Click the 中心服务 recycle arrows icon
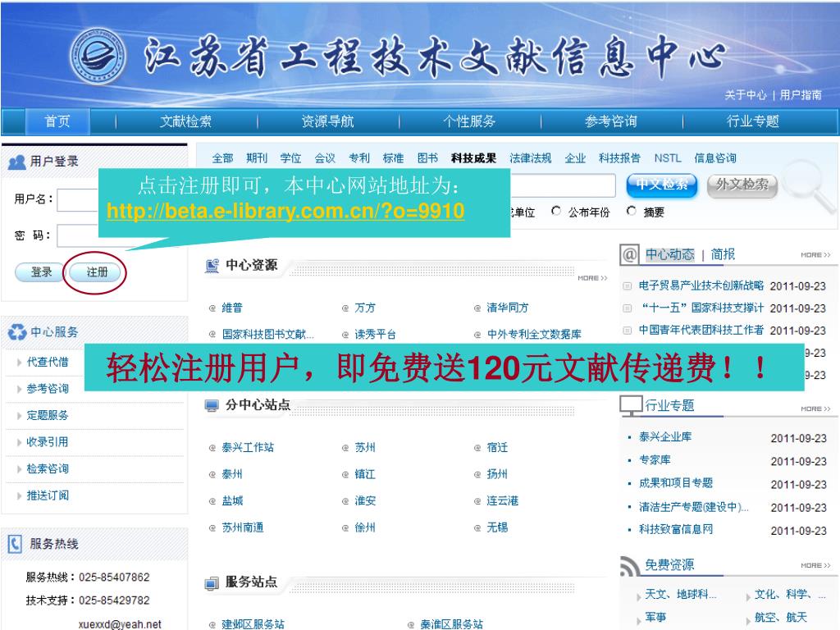This screenshot has height=630, width=840. coord(16,332)
